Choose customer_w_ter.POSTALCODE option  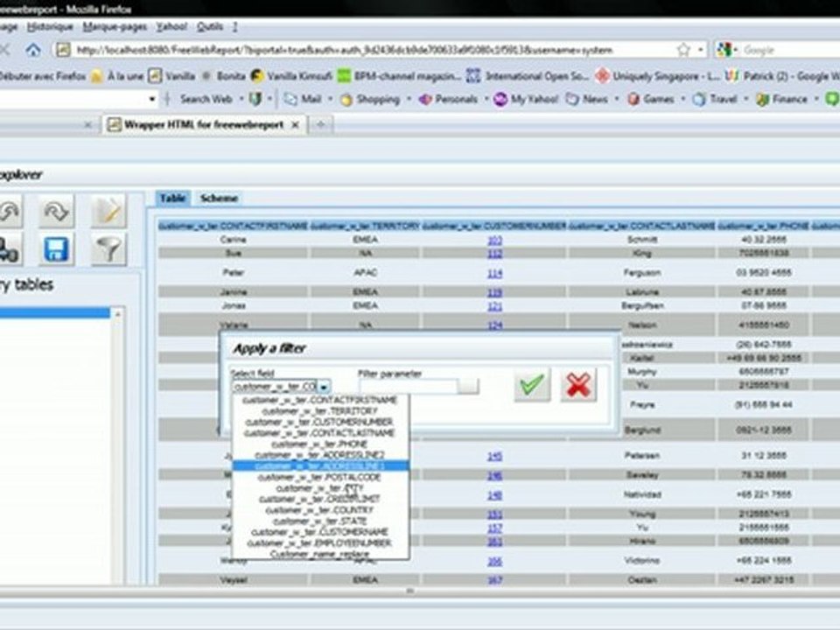pos(319,478)
